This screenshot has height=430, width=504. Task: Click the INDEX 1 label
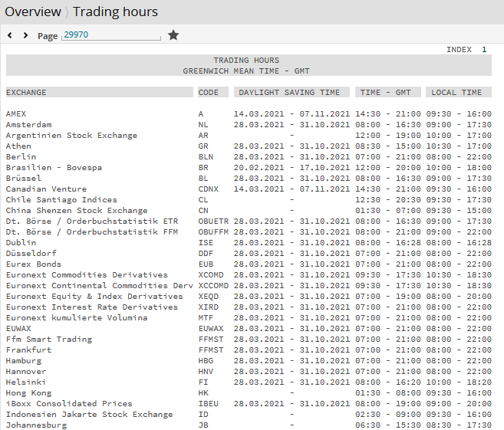click(x=466, y=49)
